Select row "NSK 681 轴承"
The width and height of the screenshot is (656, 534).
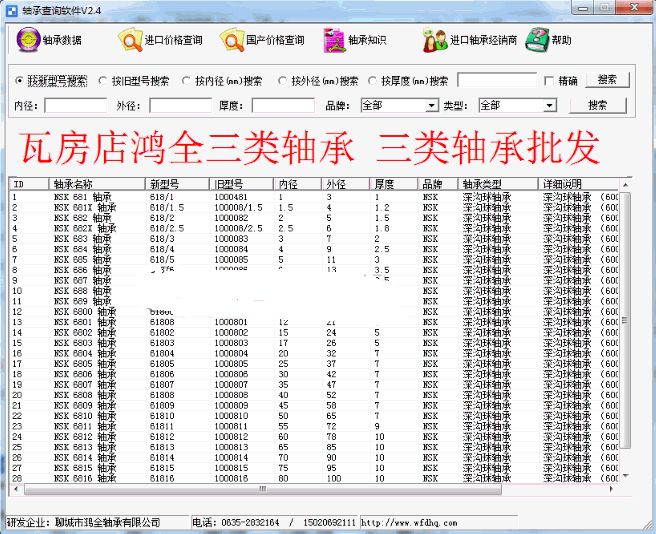pos(314,197)
